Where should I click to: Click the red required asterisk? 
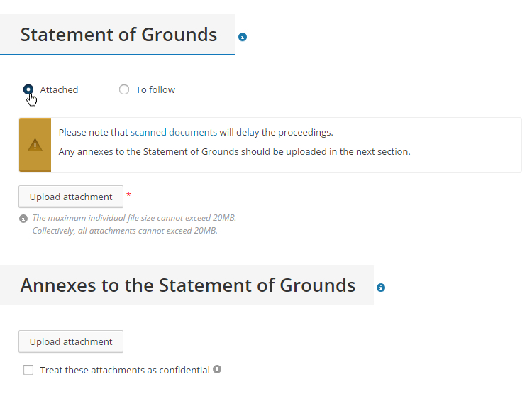tap(128, 195)
